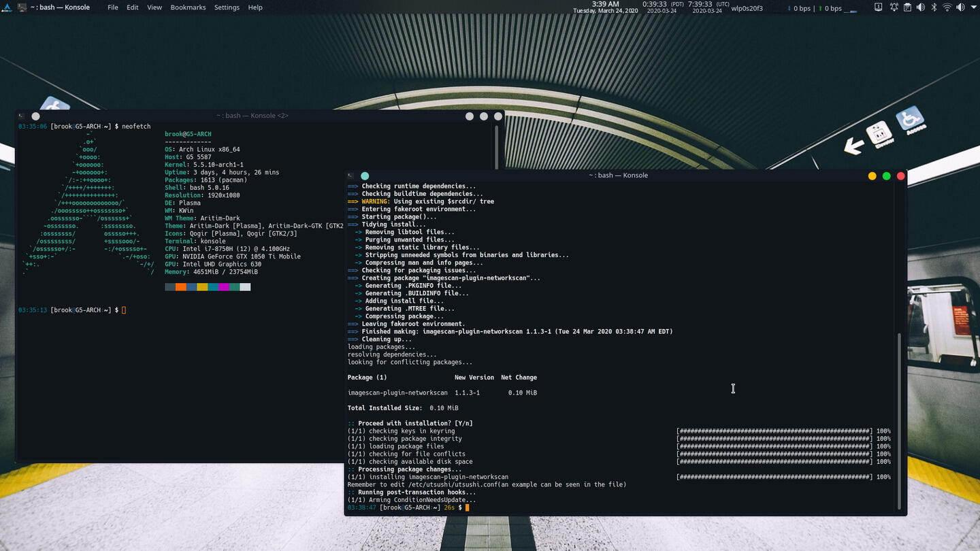
Task: Open the virtual desktop pager tray icon
Action: tap(879, 7)
